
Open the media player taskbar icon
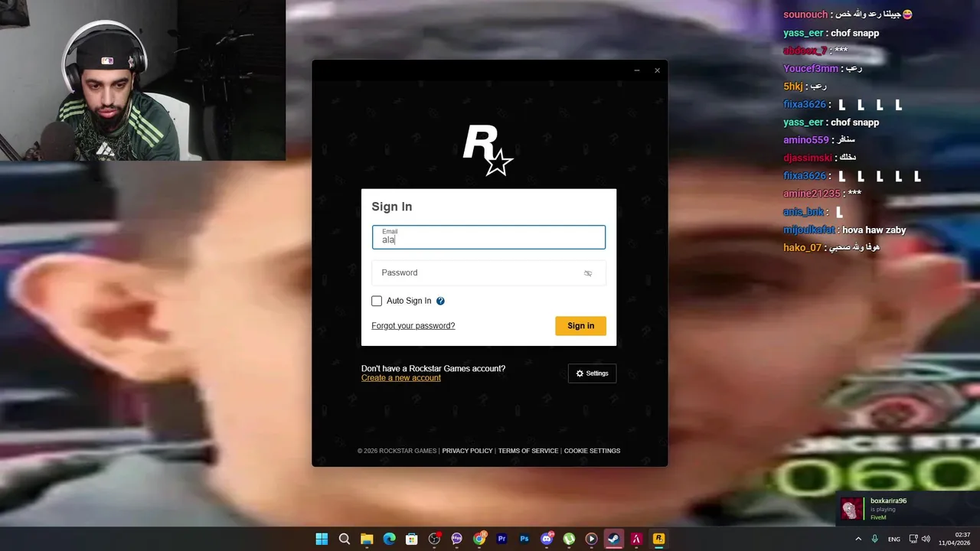591,539
